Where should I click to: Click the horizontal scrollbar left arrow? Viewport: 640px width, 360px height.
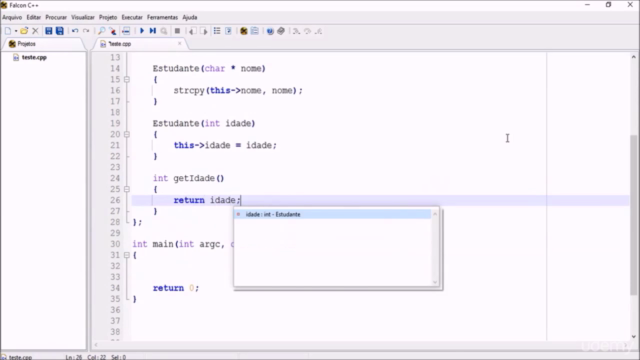pyautogui.click(x=96, y=345)
